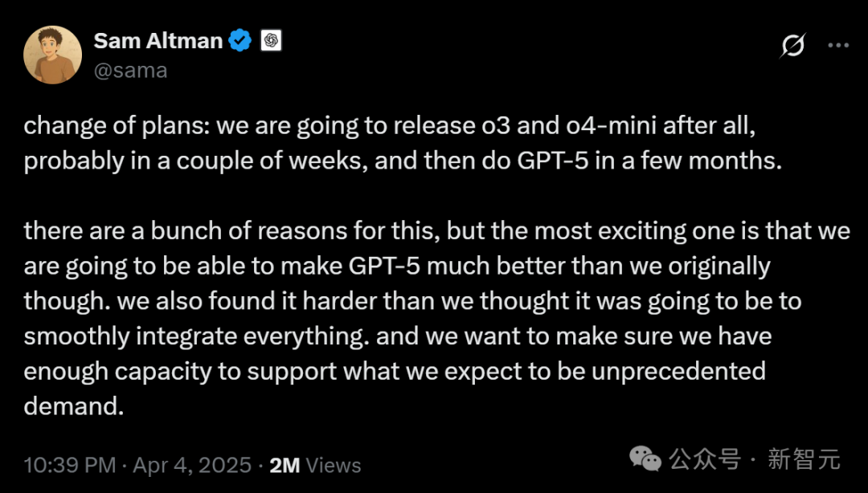Click the OpenAI affiliation badge icon
868x493 pixels.
tap(271, 40)
